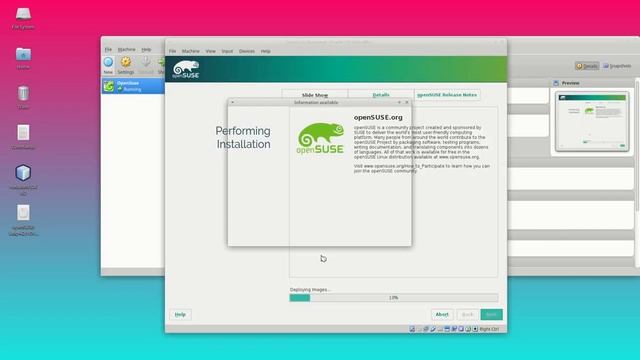Click the mouse integration icon in VM status bar
Screen dimensions: 640x360
[468, 329]
